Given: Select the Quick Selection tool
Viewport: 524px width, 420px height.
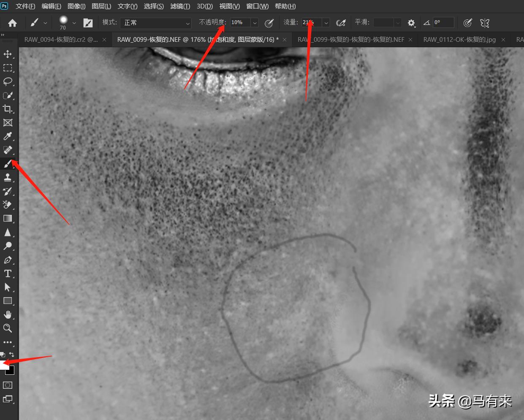Looking at the screenshot, I should [x=8, y=95].
